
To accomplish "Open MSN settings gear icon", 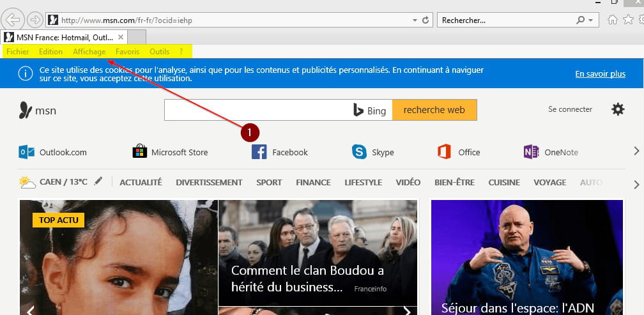I will tap(618, 109).
